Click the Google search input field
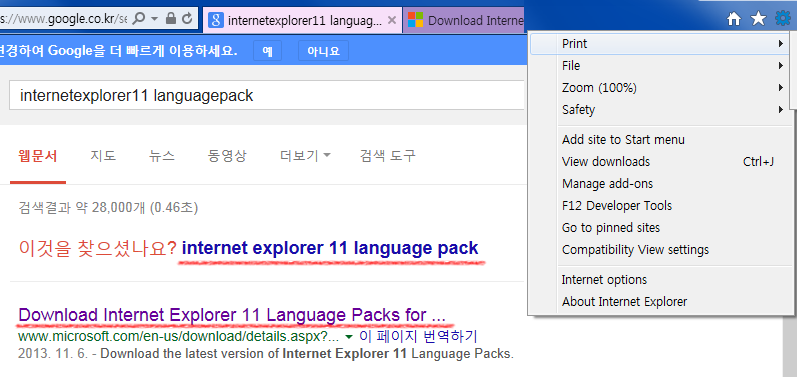The height and width of the screenshot is (377, 797). tap(267, 95)
